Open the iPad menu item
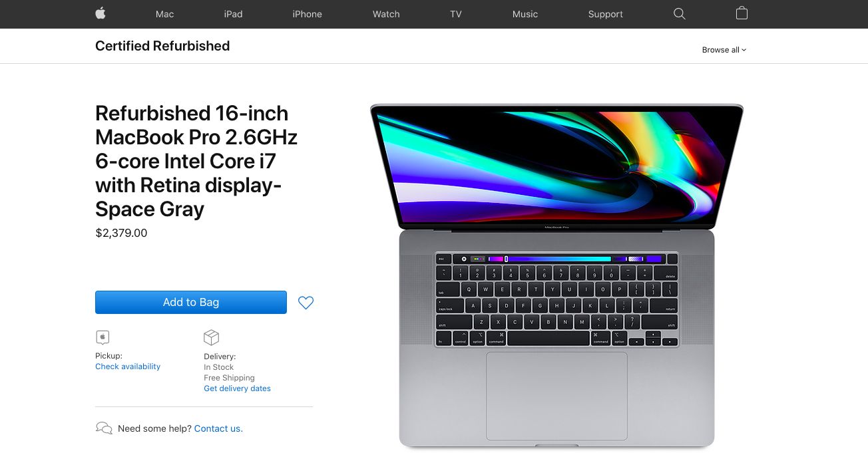This screenshot has width=868, height=453. 233,14
